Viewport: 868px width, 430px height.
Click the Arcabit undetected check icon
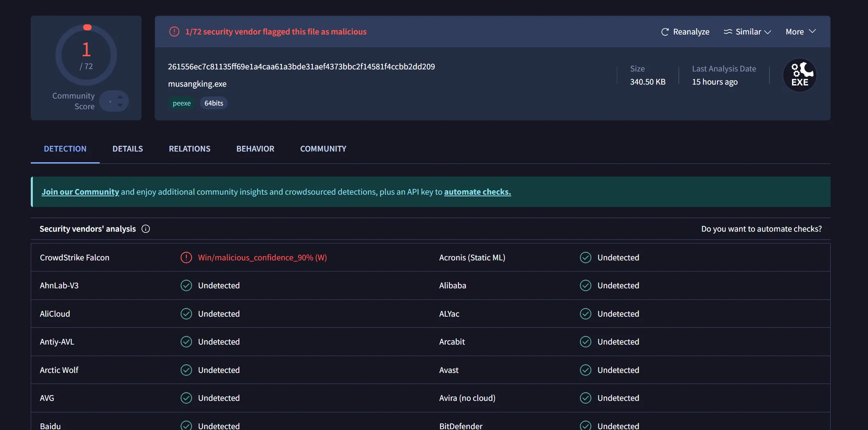pos(586,342)
